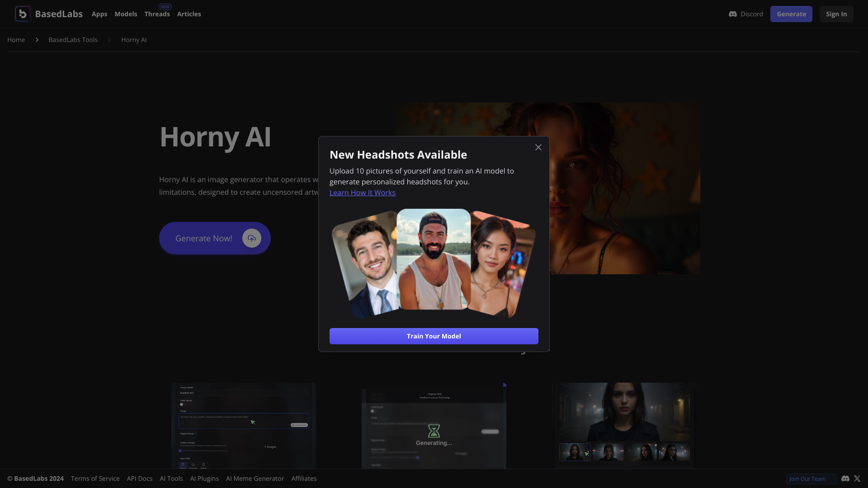868x488 pixels.
Task: Open the Learn How It Works link
Action: point(363,192)
